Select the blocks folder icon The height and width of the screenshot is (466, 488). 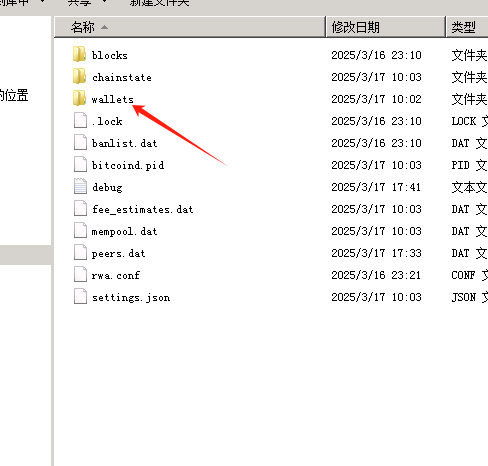point(79,54)
